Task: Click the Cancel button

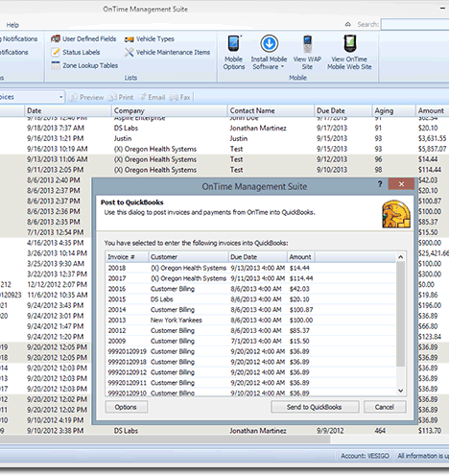Action: coord(385,407)
